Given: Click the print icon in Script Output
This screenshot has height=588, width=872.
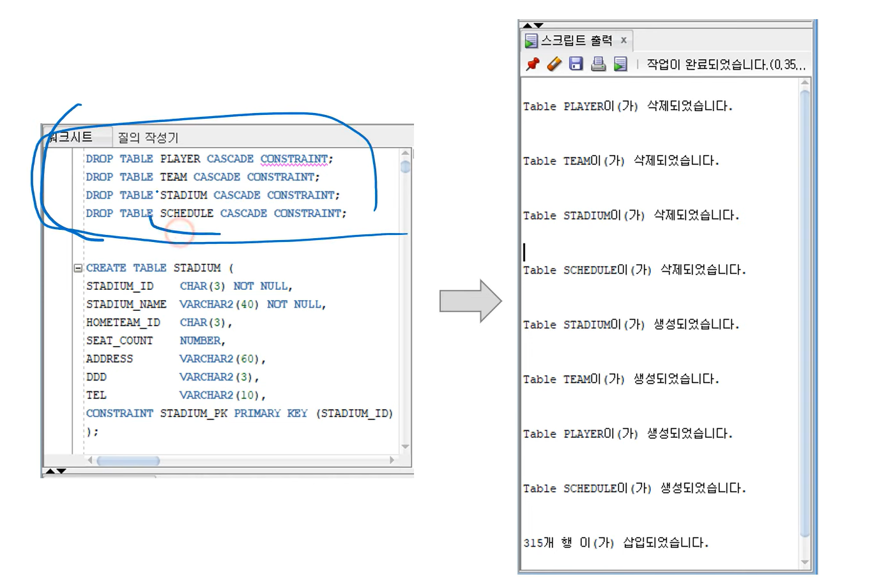Looking at the screenshot, I should click(599, 64).
